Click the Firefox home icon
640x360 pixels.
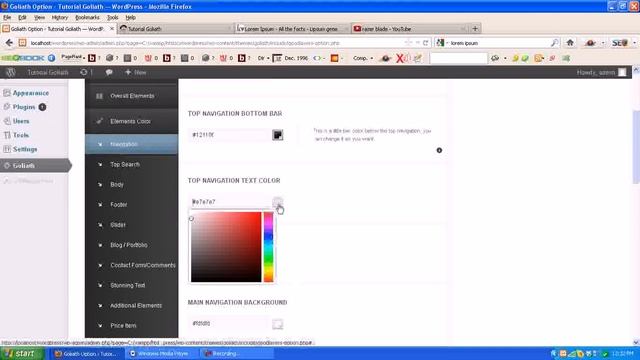coord(570,42)
